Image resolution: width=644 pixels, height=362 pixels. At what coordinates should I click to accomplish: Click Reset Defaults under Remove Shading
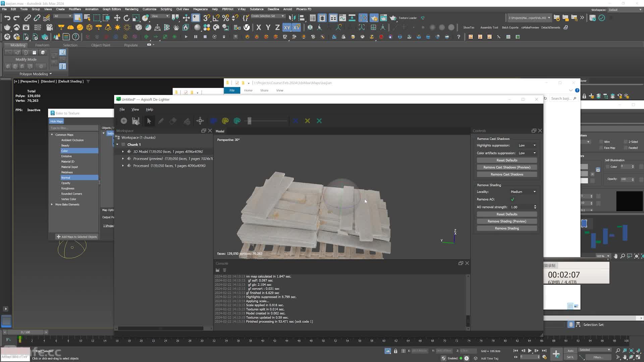[x=507, y=214]
